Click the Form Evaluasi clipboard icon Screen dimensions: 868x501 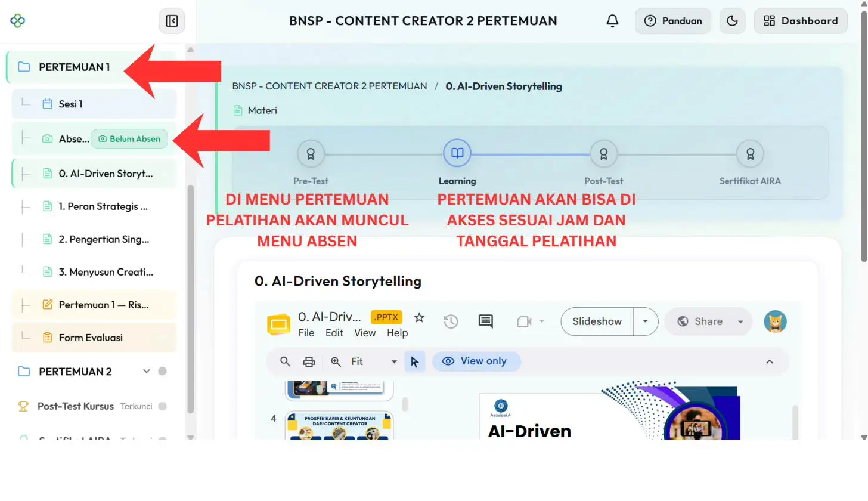click(x=48, y=338)
